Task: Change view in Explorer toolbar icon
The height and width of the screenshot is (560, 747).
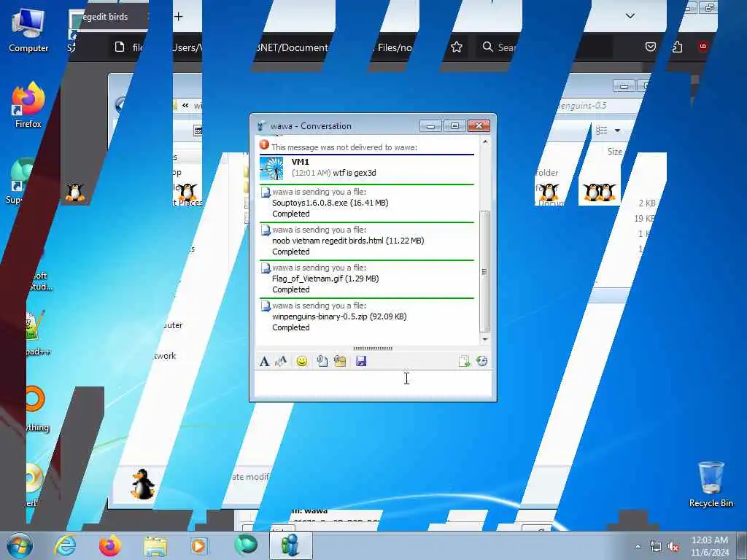Action: point(602,130)
